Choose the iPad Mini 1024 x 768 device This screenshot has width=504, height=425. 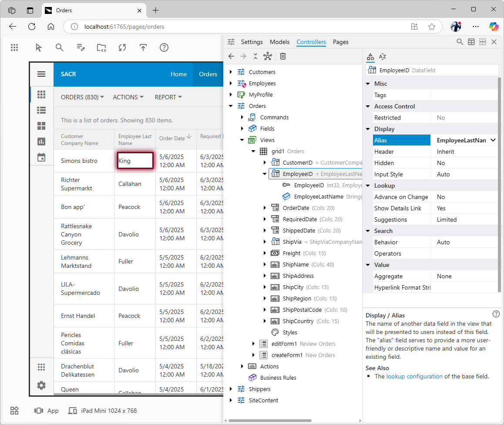pos(103,411)
